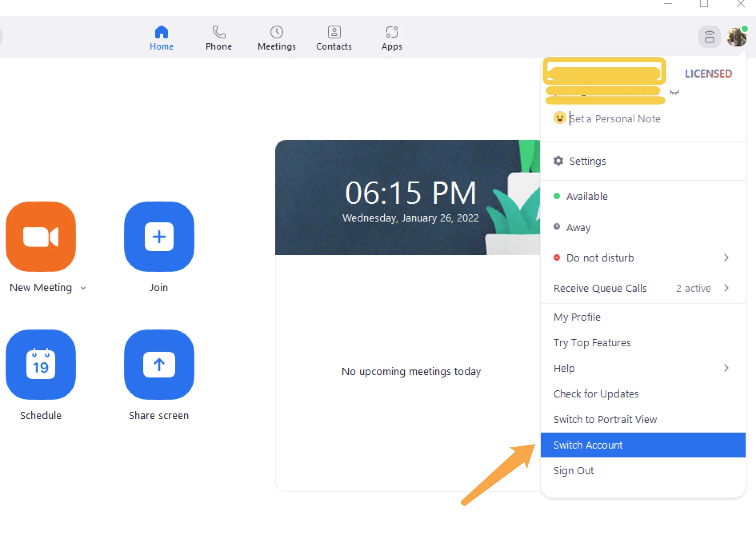The image size is (756, 547).
Task: Expand the Help submenu chevron
Action: pyautogui.click(x=726, y=368)
